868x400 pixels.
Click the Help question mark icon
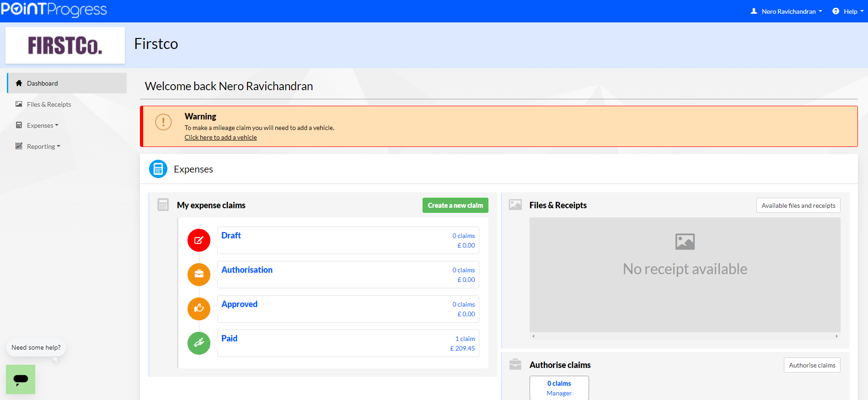click(836, 11)
